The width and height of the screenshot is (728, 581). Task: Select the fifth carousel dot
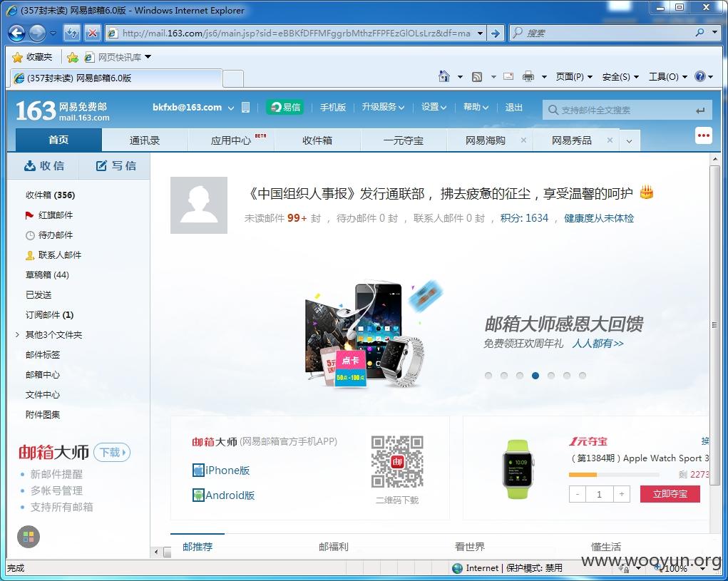tap(551, 376)
